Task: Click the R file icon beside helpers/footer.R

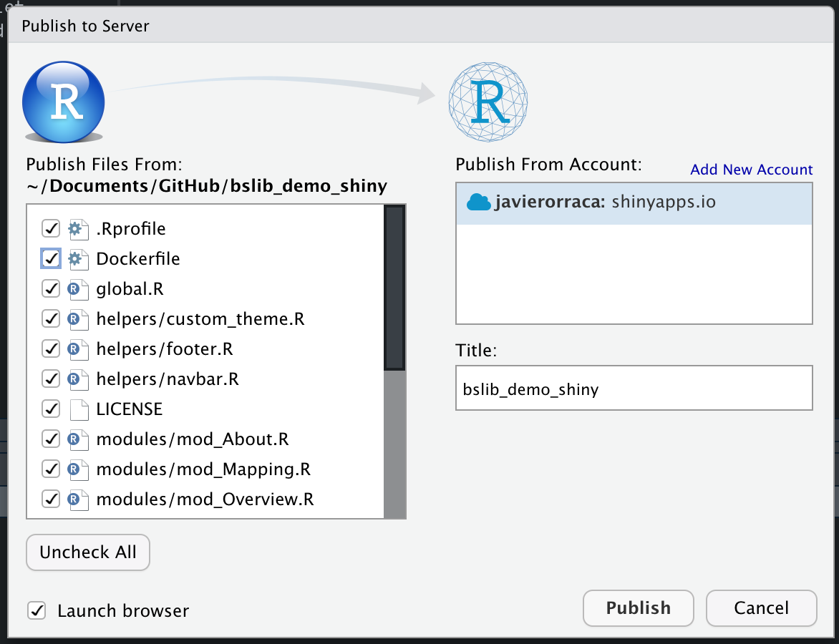Action: 78,348
